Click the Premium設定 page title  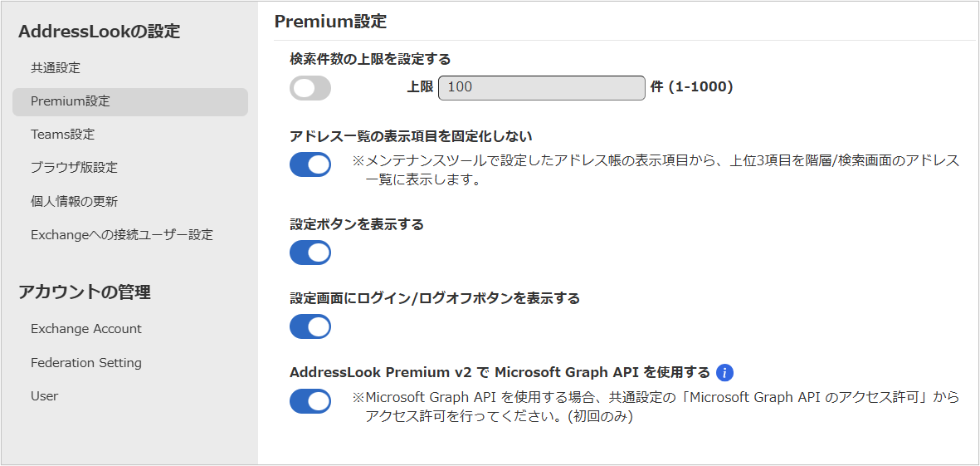[330, 22]
